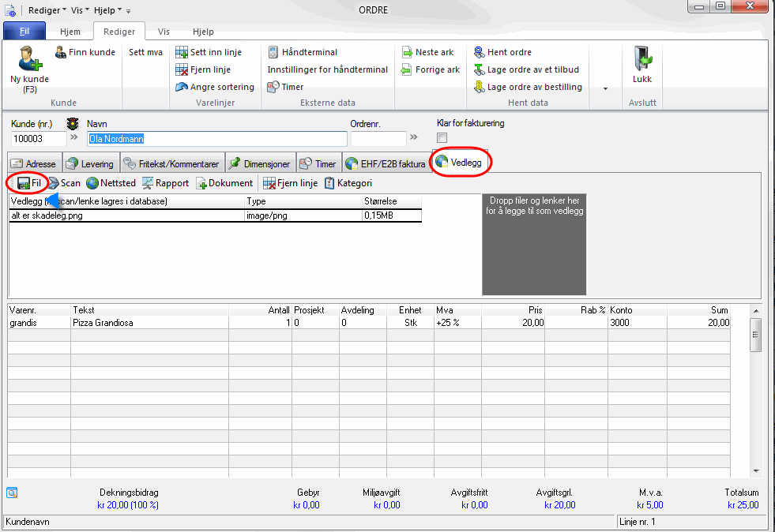Click Sett inn linje in ribbon
The height and width of the screenshot is (532, 775).
click(209, 52)
